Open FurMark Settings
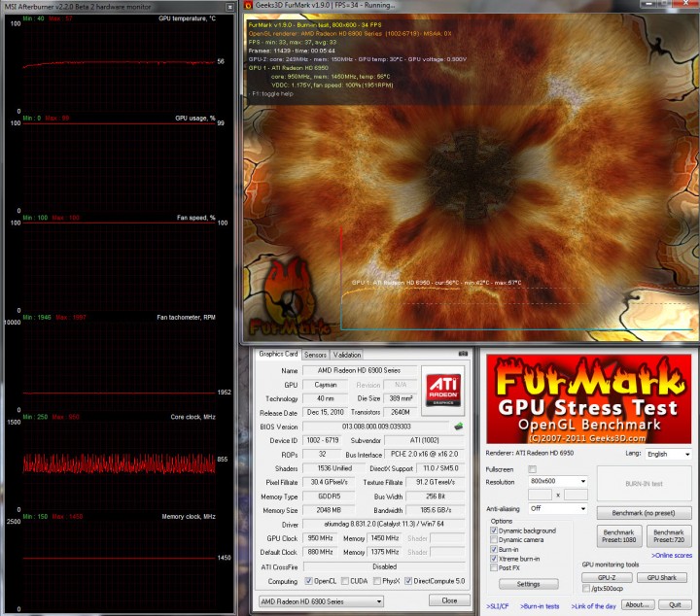 [x=529, y=584]
